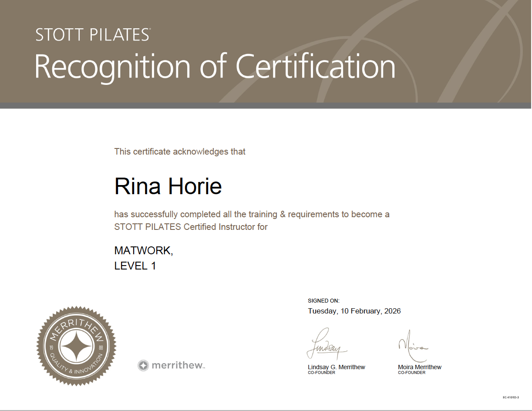532x411 pixels.
Task: Click the MATWORK, text
Action: [144, 251]
